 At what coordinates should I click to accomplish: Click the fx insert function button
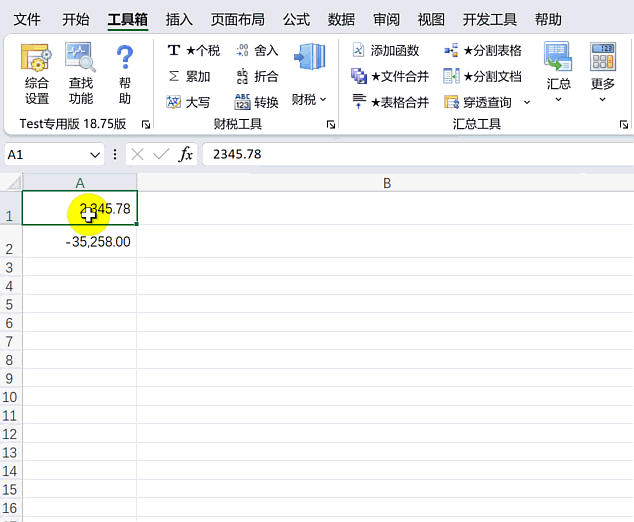[x=186, y=154]
